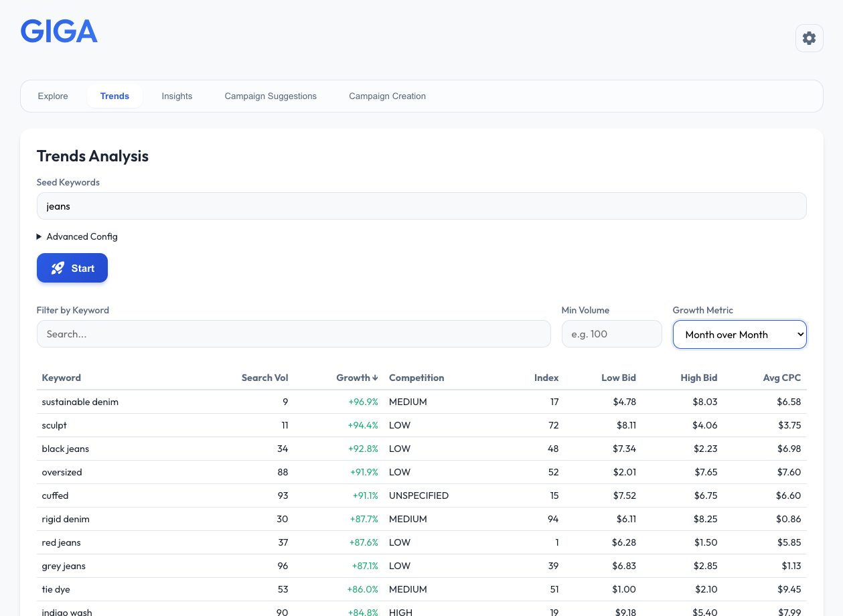Open the Growth Metric dropdown
This screenshot has width=843, height=616.
coord(739,334)
